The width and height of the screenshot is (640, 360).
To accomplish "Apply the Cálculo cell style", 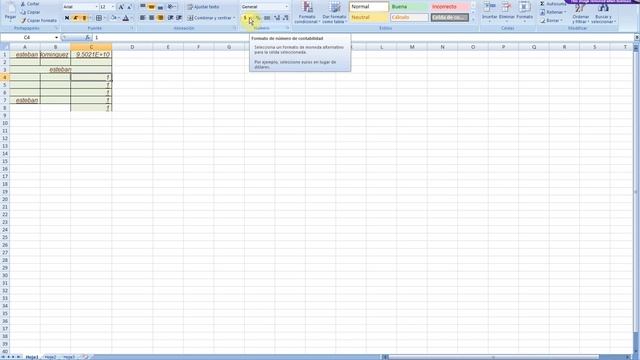I will point(409,18).
